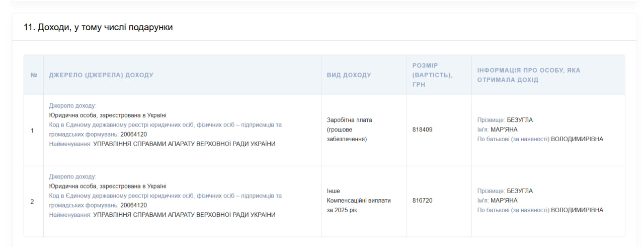Click the amount 816720

pos(422,201)
